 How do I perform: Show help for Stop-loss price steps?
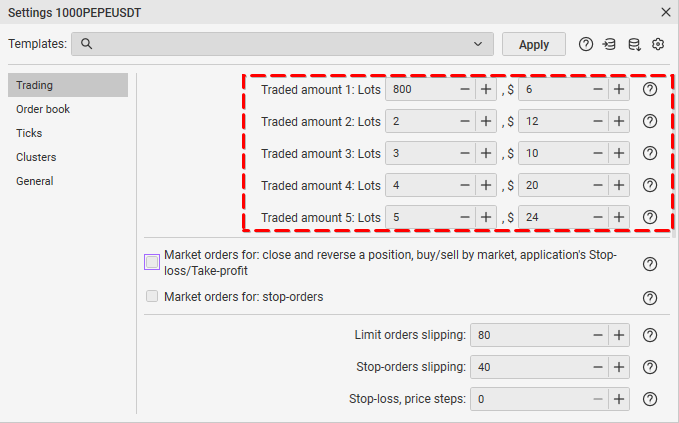650,399
